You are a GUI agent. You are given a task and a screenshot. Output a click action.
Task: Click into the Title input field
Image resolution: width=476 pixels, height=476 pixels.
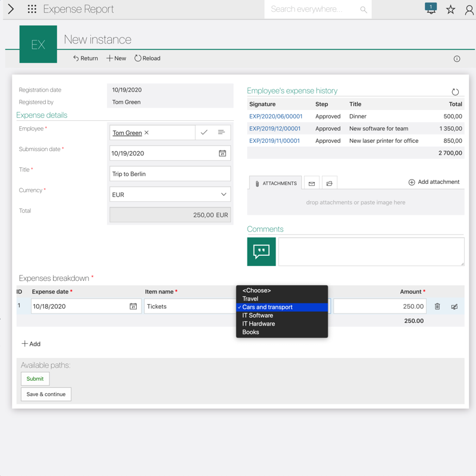(x=170, y=174)
